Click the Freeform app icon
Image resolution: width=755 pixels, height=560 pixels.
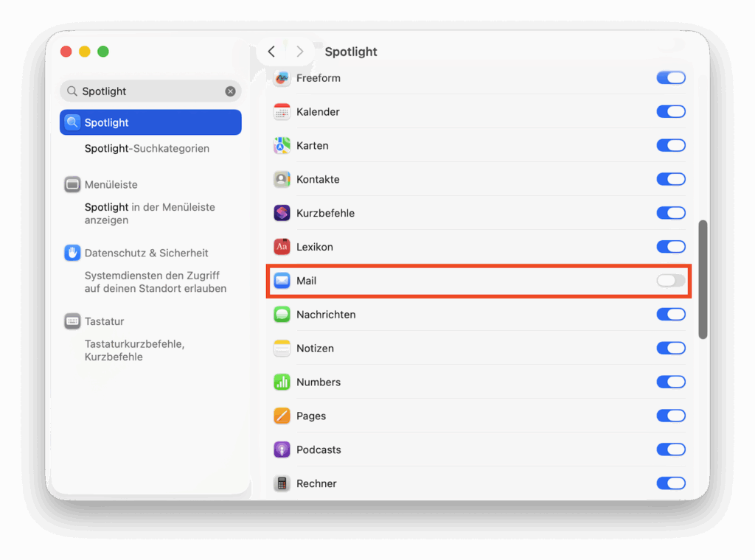point(282,77)
